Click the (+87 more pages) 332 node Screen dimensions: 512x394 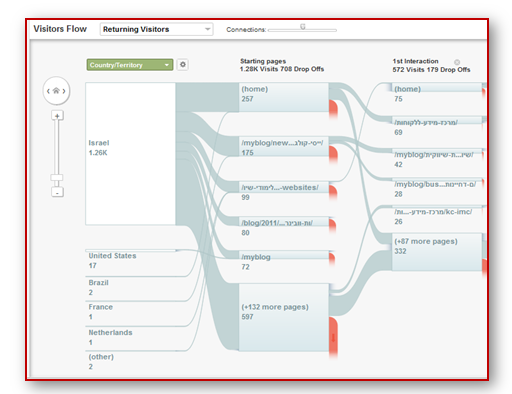point(437,252)
